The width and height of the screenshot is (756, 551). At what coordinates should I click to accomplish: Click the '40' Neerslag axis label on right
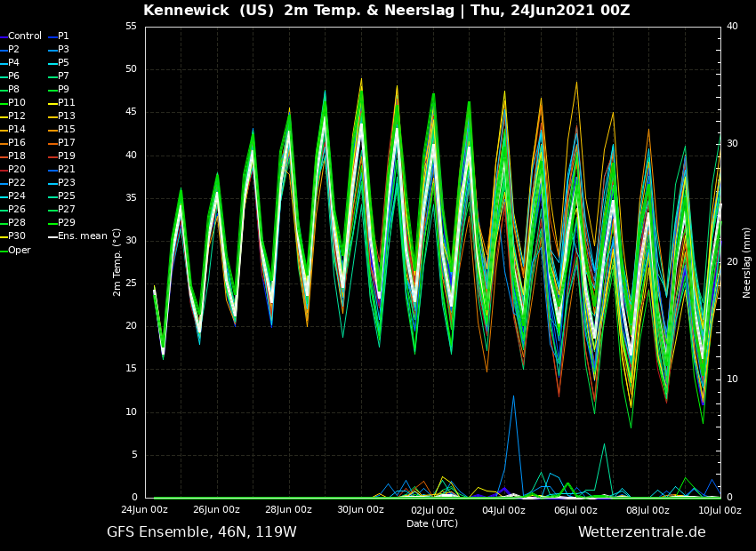[732, 27]
